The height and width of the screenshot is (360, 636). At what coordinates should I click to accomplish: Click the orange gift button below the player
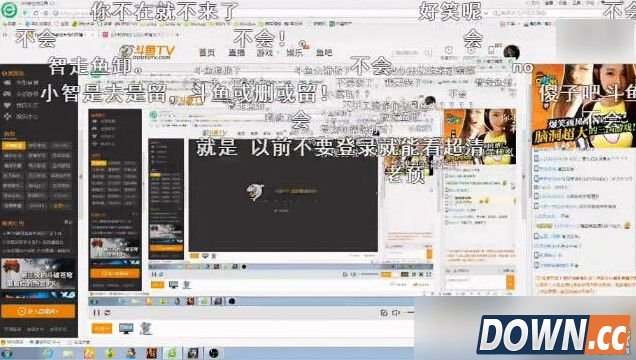coord(101,328)
